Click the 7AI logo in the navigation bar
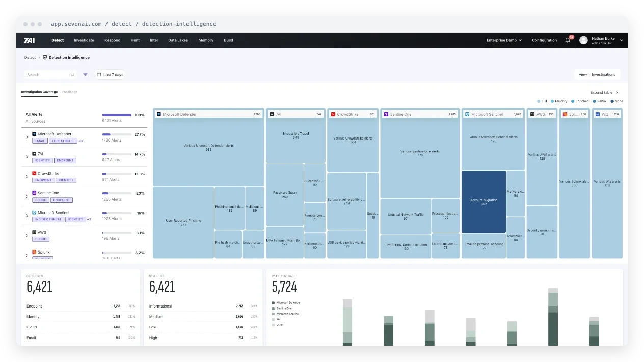This screenshot has height=362, width=644. 29,40
